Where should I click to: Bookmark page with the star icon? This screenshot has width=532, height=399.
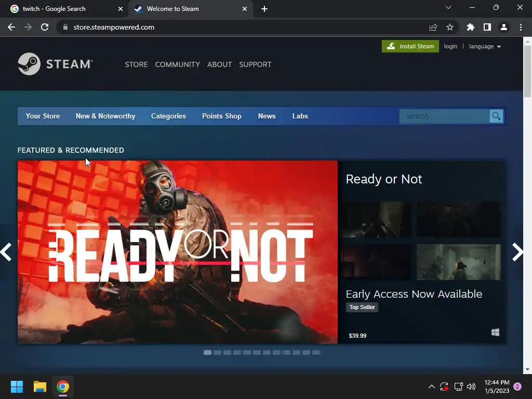point(450,27)
